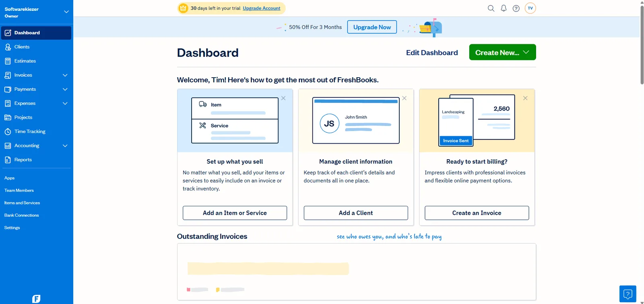Click Create an Invoice button
Image resolution: width=644 pixels, height=304 pixels.
click(477, 213)
